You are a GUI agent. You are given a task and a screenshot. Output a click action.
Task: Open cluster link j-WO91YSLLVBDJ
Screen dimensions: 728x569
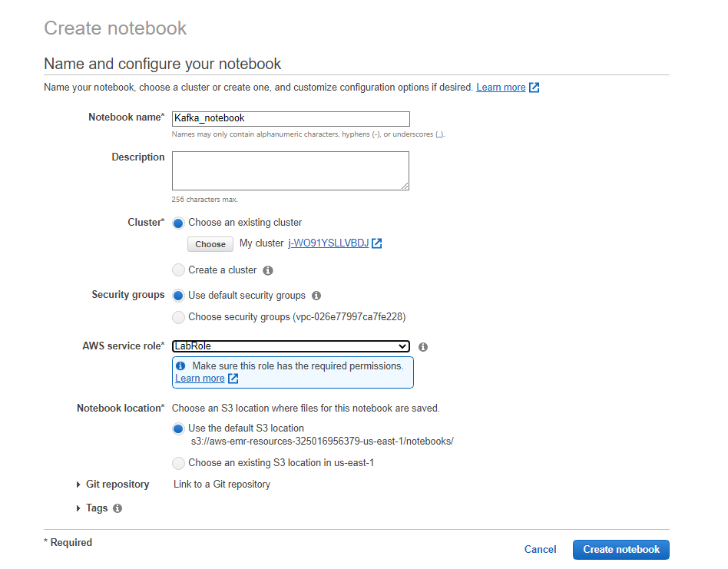(328, 243)
